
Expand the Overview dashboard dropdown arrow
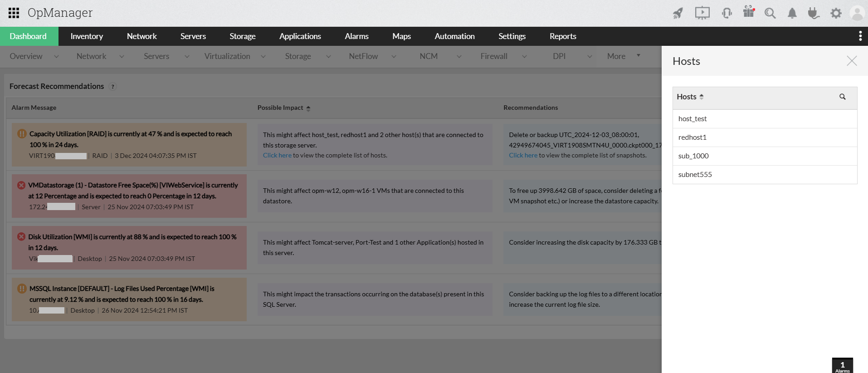tap(56, 57)
